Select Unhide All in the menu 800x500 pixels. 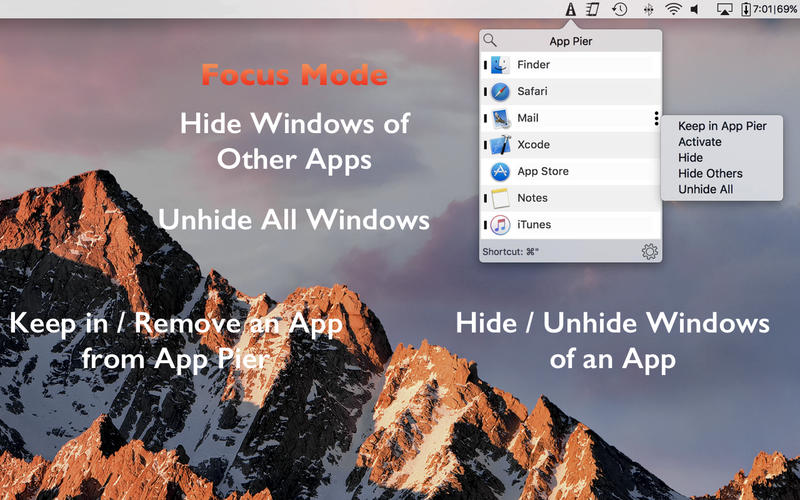click(705, 189)
